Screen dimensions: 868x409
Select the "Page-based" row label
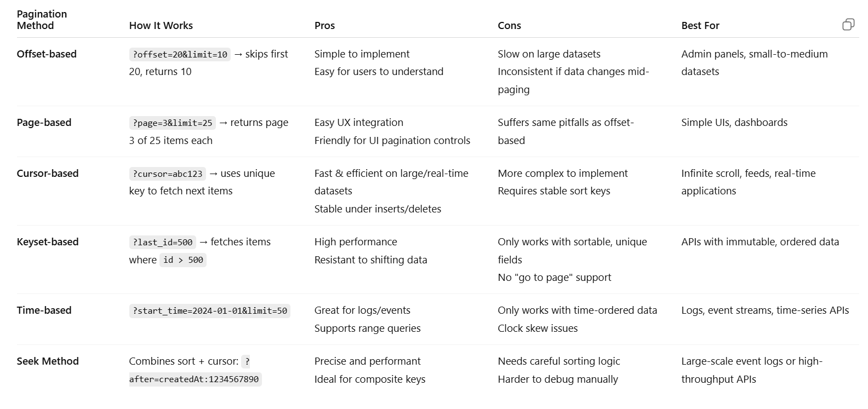point(44,123)
